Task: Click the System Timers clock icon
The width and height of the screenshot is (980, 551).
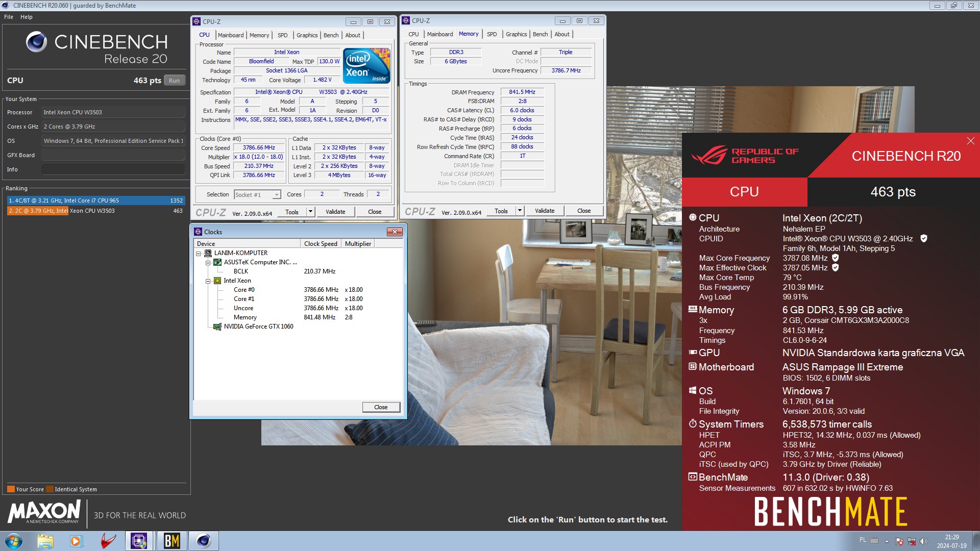Action: point(693,423)
